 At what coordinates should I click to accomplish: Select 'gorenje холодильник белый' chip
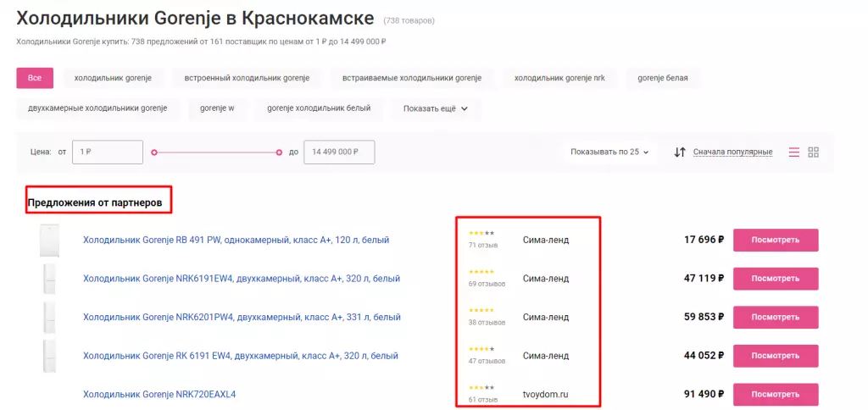point(319,108)
